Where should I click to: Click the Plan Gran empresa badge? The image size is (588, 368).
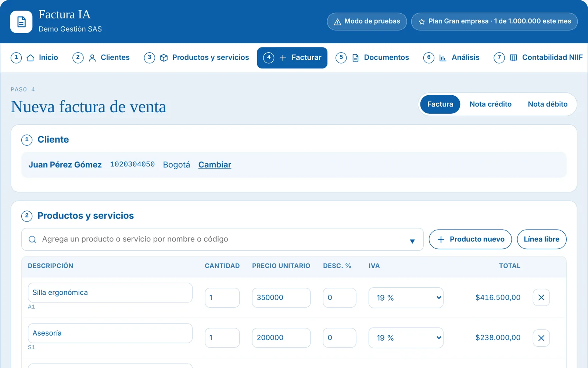(x=494, y=22)
